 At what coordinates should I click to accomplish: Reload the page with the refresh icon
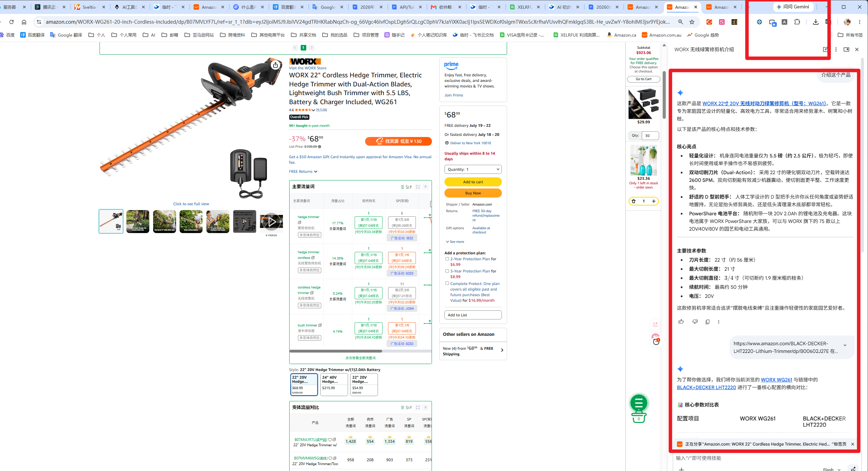11,22
